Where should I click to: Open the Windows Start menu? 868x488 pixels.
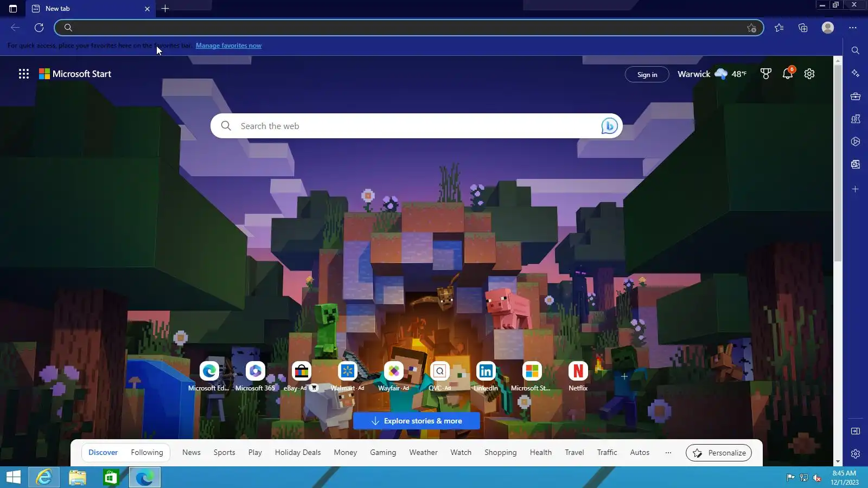(x=14, y=477)
